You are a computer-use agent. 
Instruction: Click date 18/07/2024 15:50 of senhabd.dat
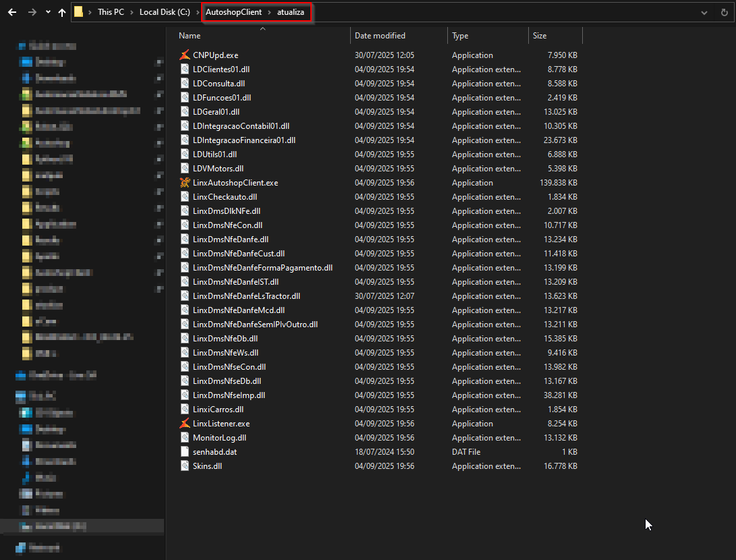point(384,451)
